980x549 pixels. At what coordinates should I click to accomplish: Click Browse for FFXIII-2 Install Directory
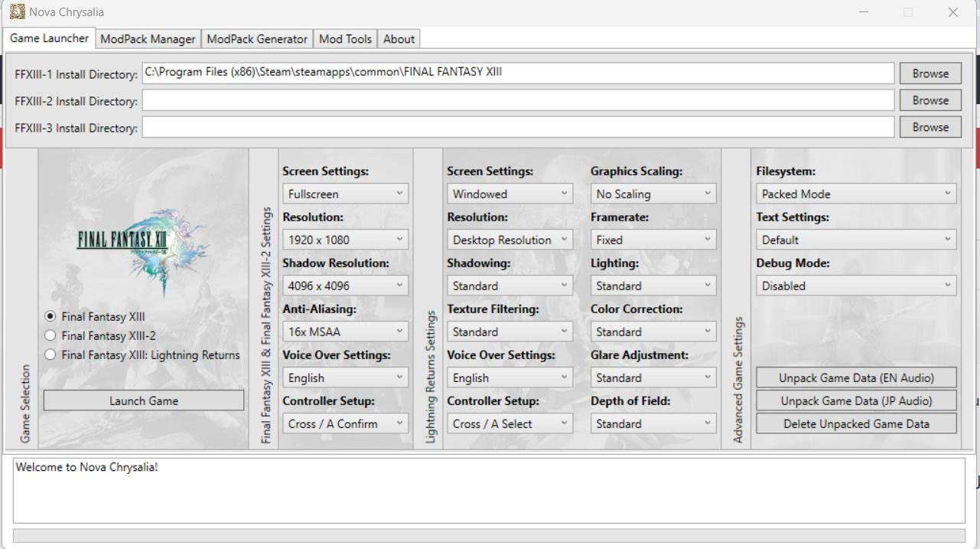click(x=930, y=100)
